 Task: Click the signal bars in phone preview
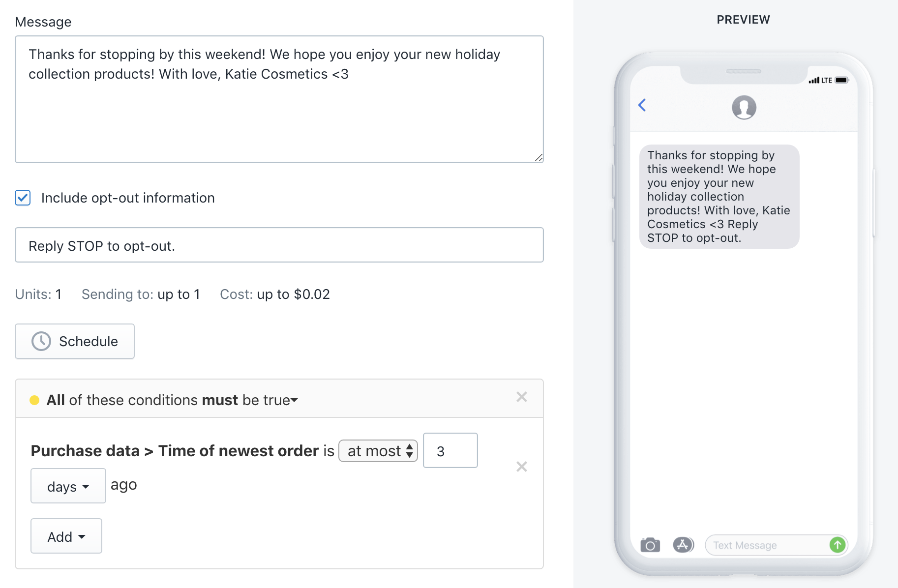[814, 81]
